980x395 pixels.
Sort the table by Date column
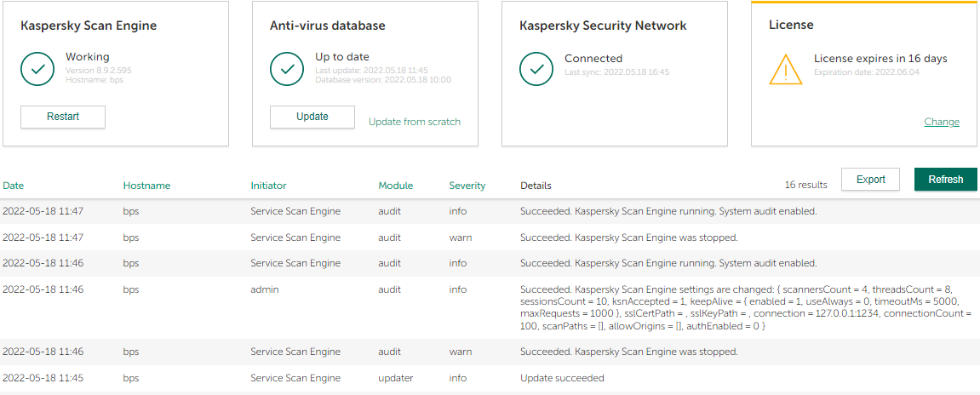14,186
